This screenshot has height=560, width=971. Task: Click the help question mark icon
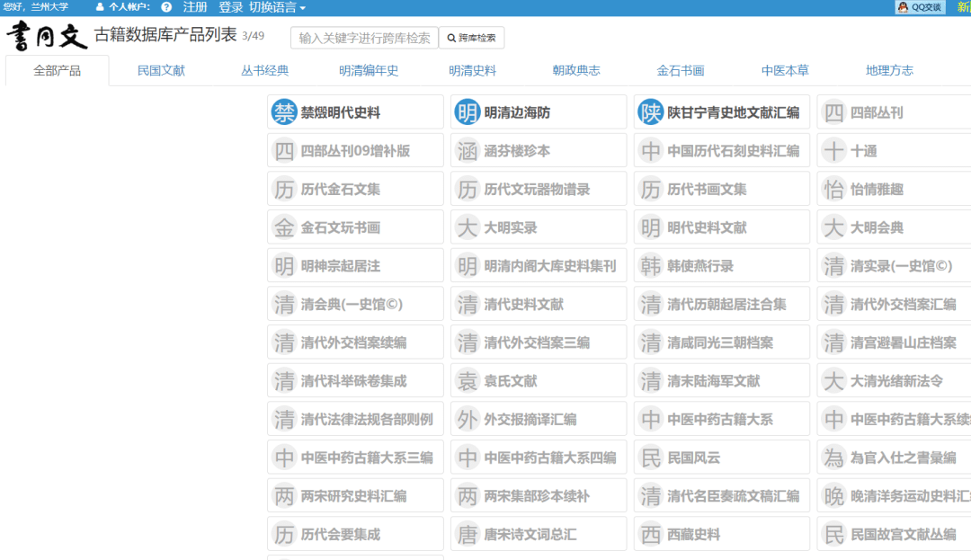coord(166,7)
